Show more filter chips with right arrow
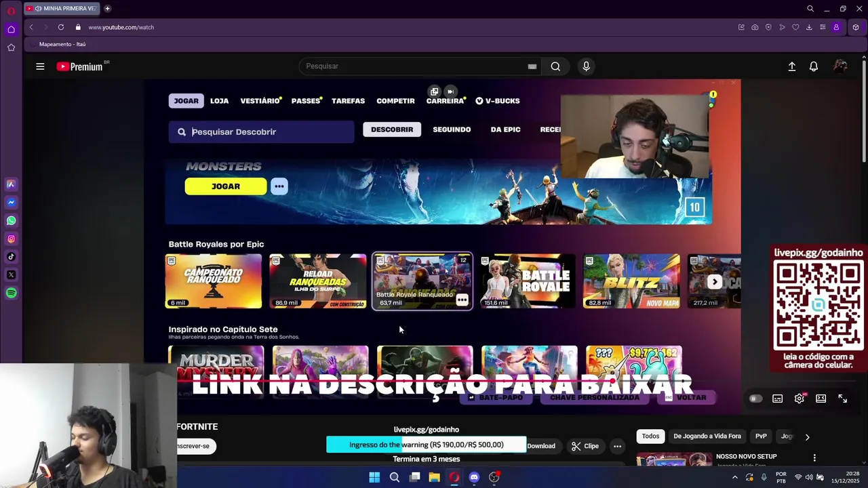The height and width of the screenshot is (488, 868). [807, 437]
